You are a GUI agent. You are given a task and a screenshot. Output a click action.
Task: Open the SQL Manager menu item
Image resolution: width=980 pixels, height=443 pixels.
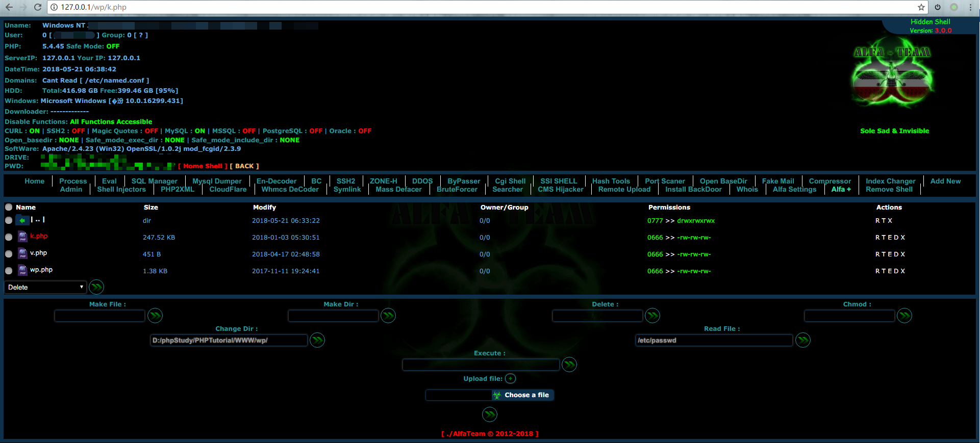pos(154,181)
